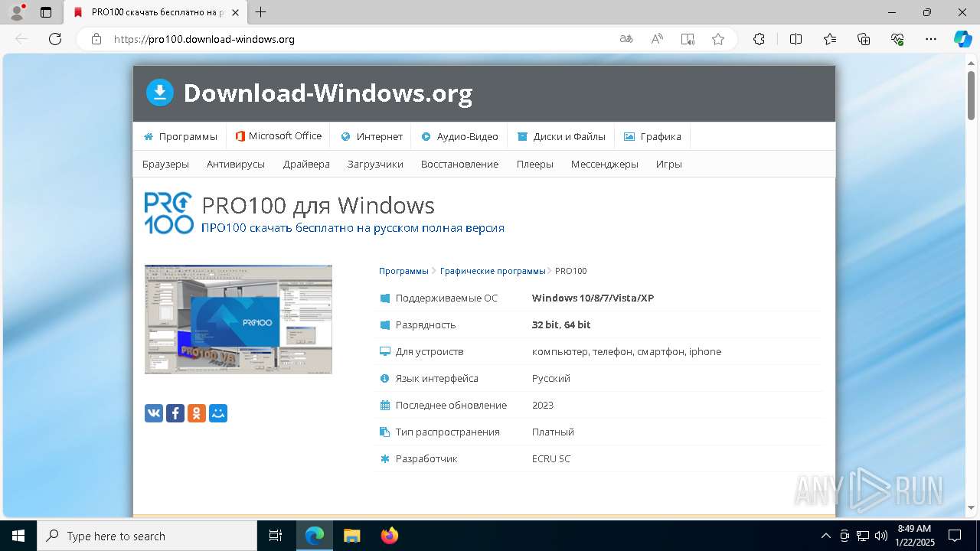
Task: Open Windows Start menu
Action: tap(18, 536)
